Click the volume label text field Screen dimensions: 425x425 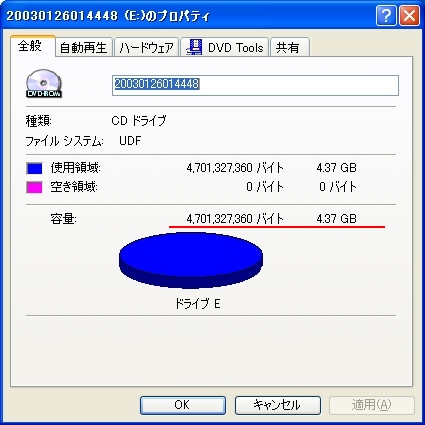coord(255,85)
